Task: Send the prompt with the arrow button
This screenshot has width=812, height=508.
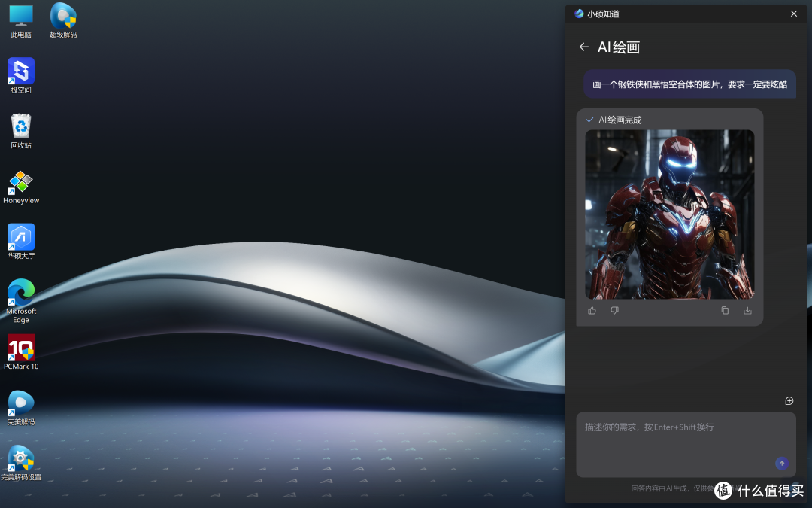Action: (x=782, y=464)
